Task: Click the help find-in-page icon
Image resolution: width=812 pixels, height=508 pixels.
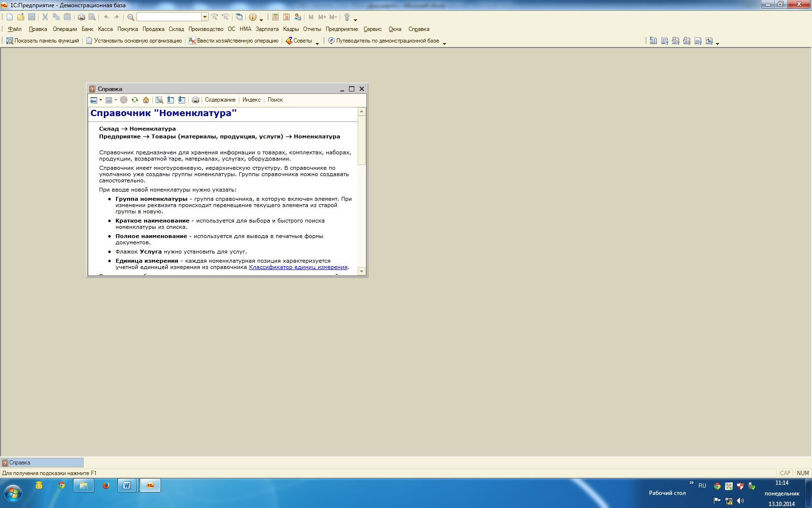Action: [159, 100]
